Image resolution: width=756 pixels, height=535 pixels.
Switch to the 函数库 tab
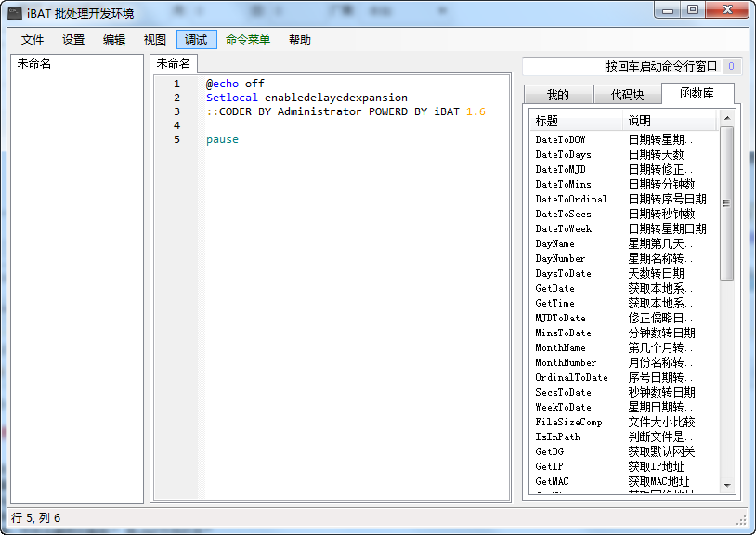697,93
